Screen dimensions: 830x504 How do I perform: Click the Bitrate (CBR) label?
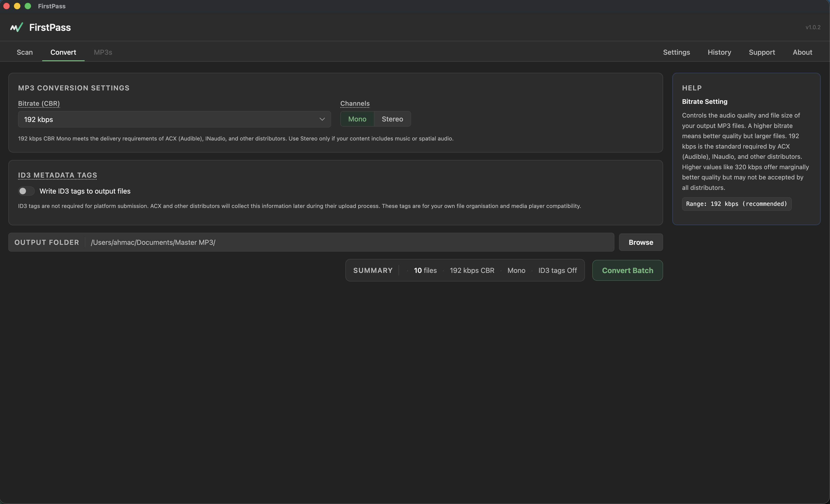39,103
